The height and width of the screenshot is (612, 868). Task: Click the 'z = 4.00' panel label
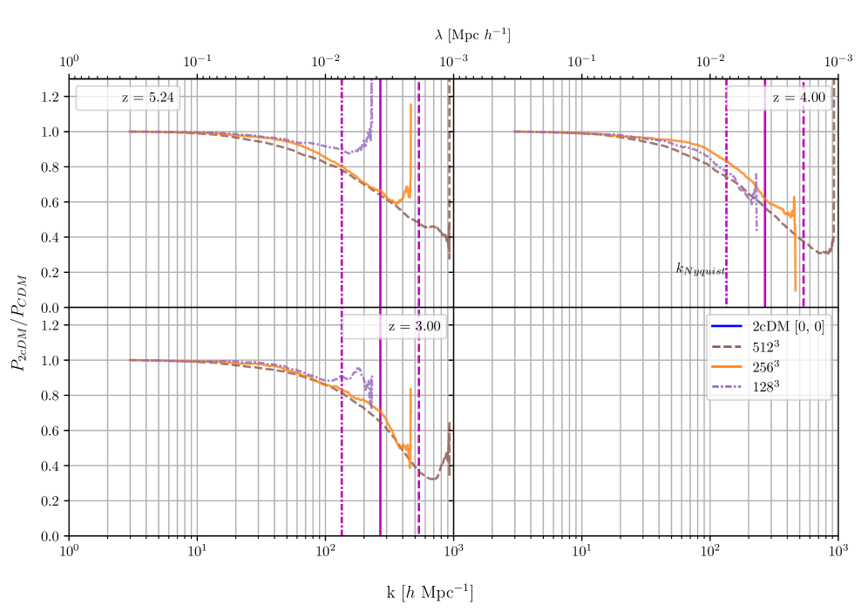coord(799,98)
